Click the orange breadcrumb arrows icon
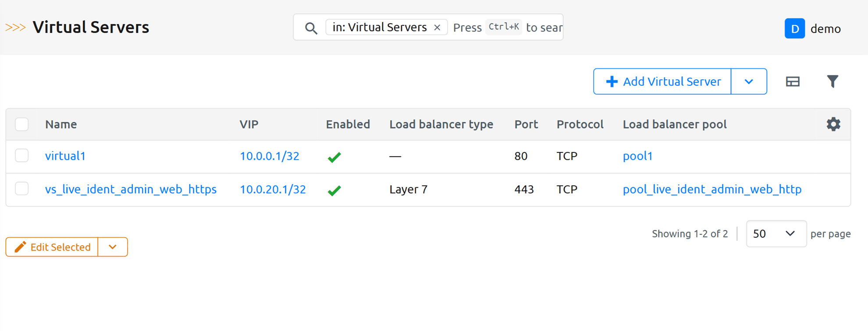868x331 pixels. point(15,28)
